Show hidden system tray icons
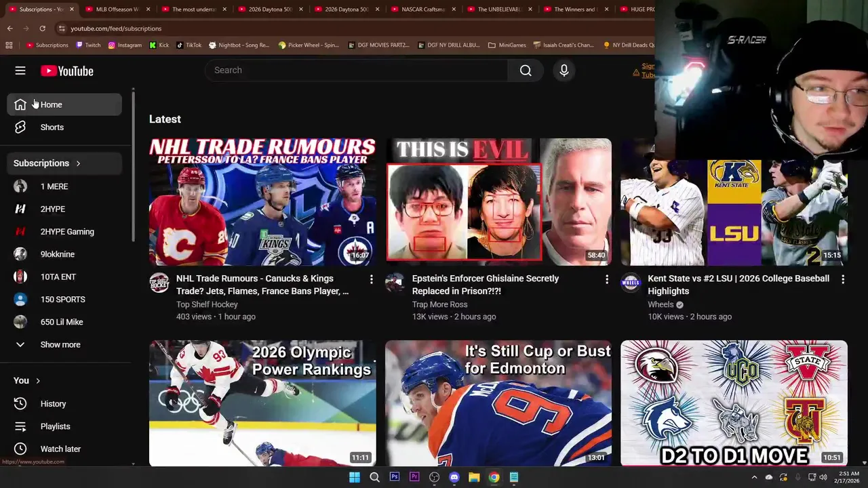The height and width of the screenshot is (488, 868). pos(754,477)
